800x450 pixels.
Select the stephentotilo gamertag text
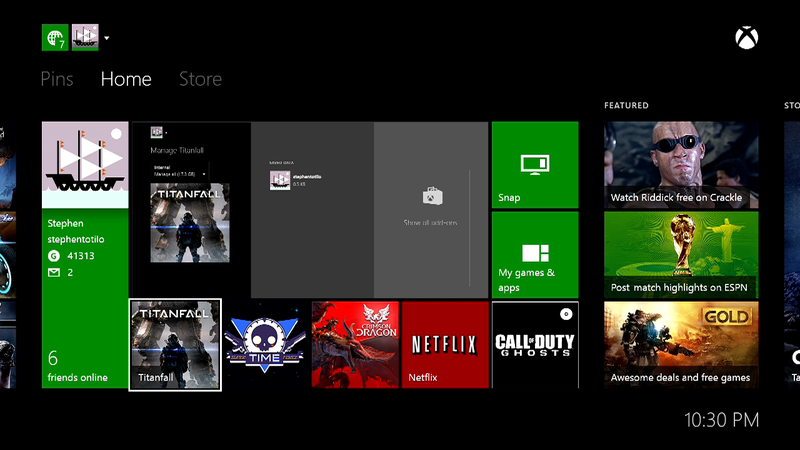point(76,239)
